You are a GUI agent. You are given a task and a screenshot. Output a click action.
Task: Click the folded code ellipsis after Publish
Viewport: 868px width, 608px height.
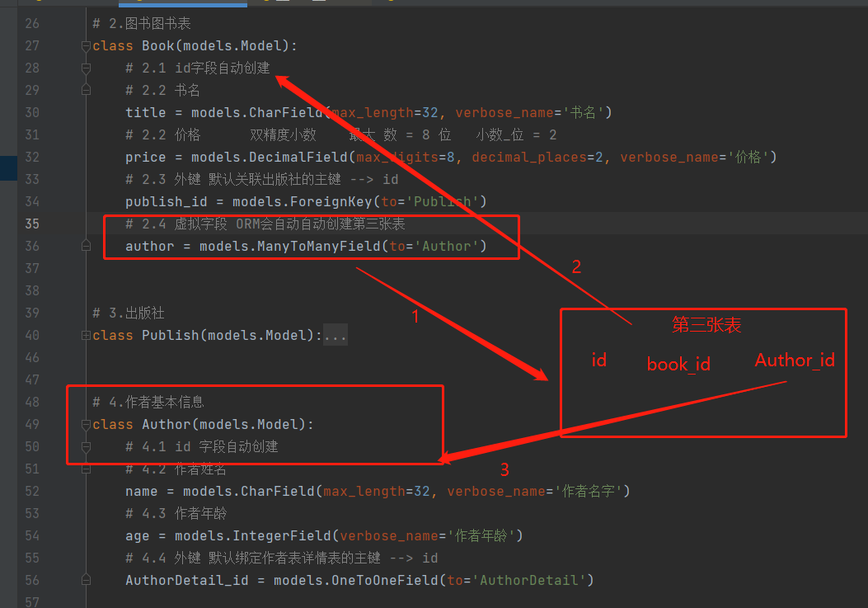335,335
